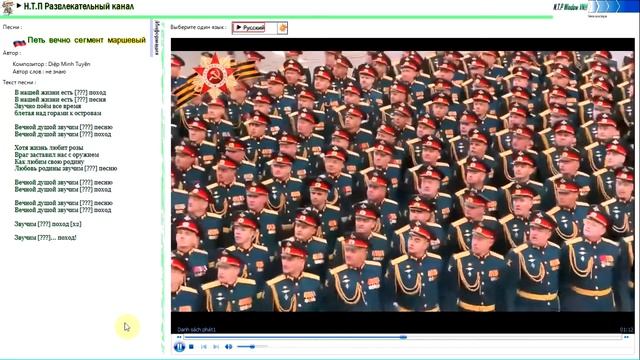Click lyric line 'Хотя жизнь любит розы'
Image resolution: width=640 pixels, height=360 pixels.
[x=49, y=148]
